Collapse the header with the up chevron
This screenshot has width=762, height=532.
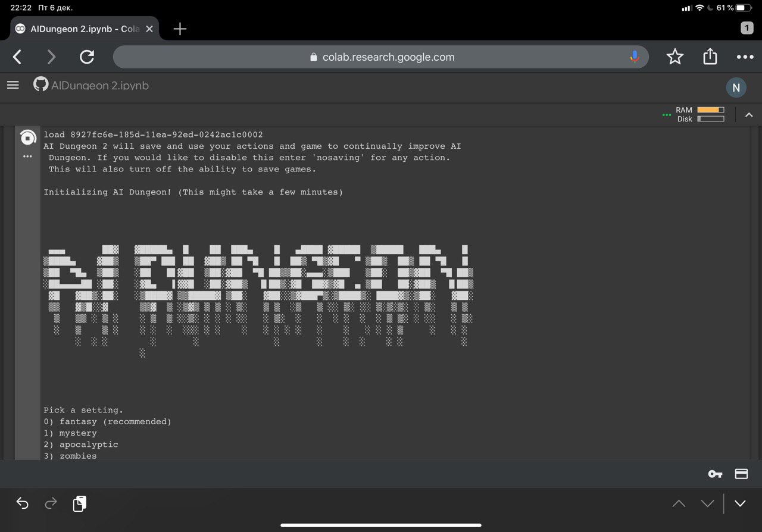click(x=749, y=114)
